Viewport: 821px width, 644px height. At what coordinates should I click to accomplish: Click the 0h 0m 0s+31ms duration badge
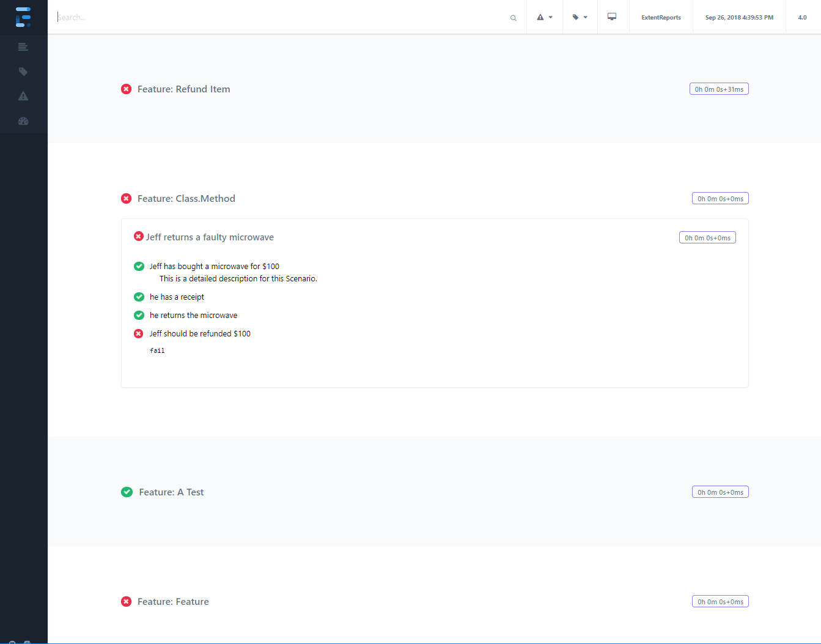click(x=719, y=89)
